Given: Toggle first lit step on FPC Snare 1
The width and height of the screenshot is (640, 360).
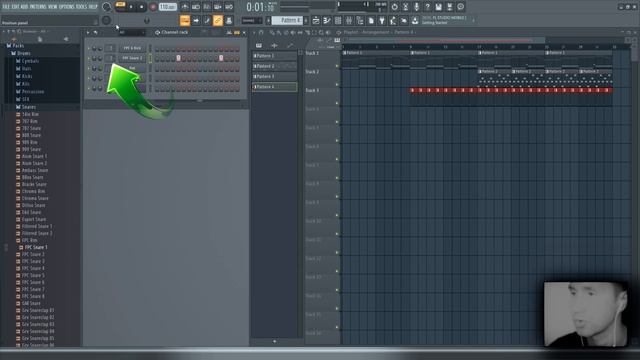Looking at the screenshot, I should [178, 58].
